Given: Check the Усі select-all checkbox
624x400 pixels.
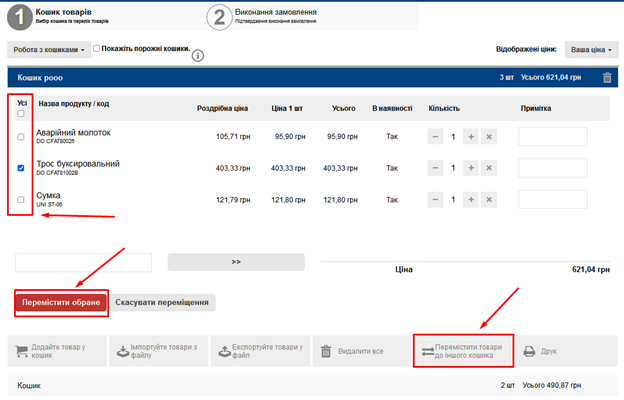Looking at the screenshot, I should 22,114.
